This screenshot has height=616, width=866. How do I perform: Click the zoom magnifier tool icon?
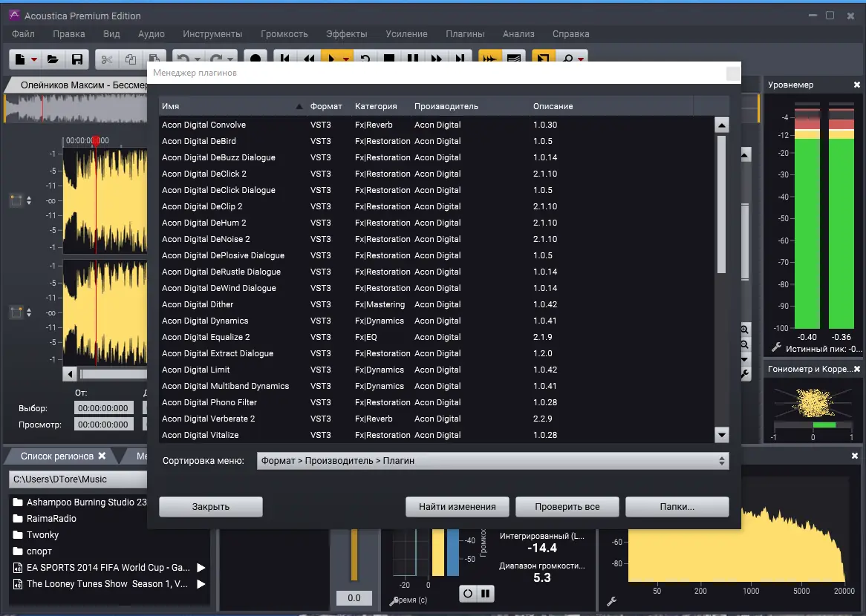[x=567, y=58]
